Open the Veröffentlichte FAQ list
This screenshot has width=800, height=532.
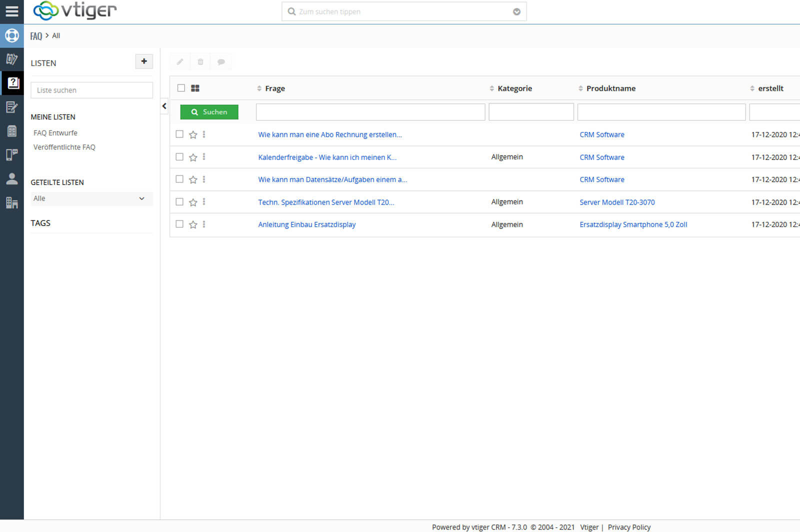[x=64, y=147]
